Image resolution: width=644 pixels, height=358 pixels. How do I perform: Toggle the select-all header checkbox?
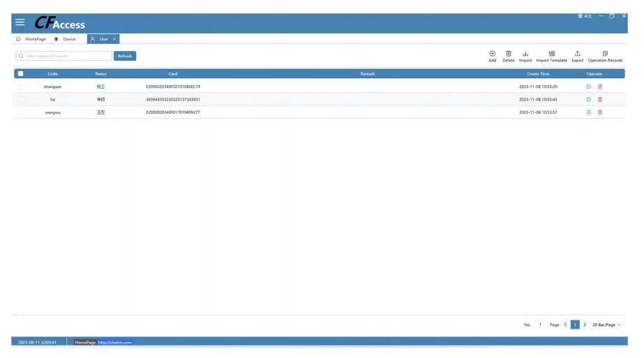click(20, 73)
